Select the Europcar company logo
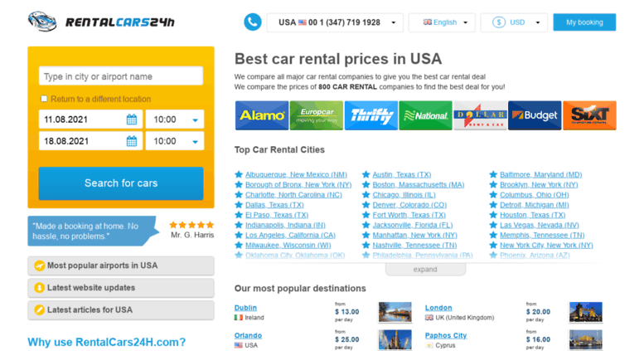The height and width of the screenshot is (351, 644). pyautogui.click(x=317, y=115)
